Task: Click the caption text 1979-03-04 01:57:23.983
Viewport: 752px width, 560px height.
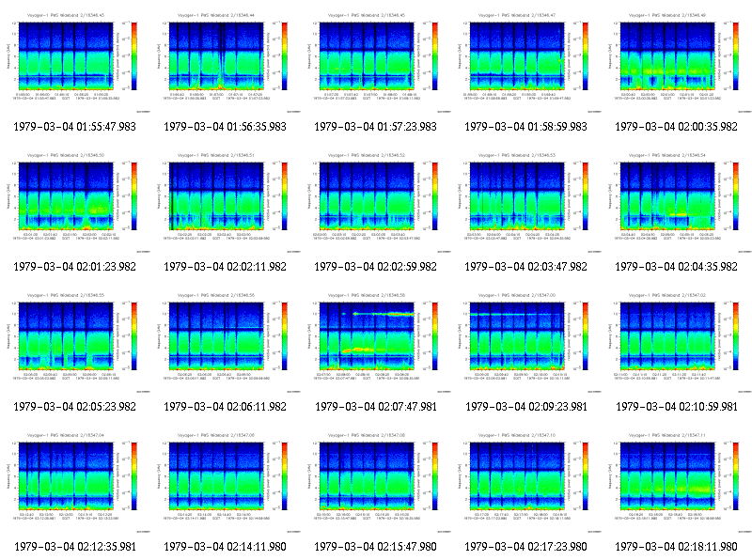Action: pos(375,127)
